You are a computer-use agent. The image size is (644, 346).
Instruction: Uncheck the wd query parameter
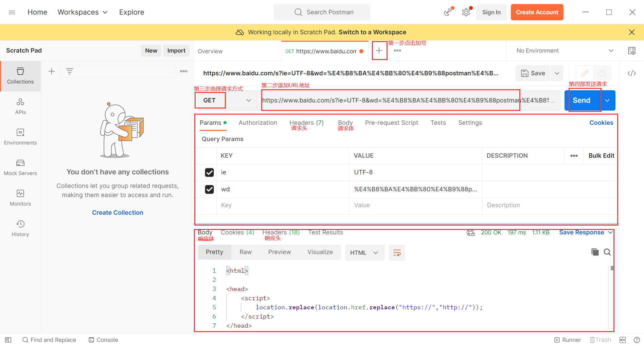pyautogui.click(x=209, y=189)
